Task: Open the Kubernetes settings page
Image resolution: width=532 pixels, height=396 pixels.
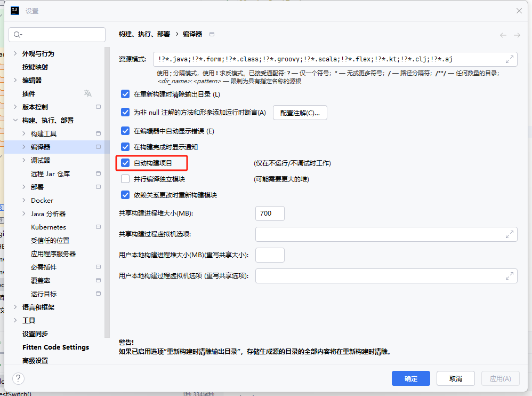Action: tap(49, 227)
